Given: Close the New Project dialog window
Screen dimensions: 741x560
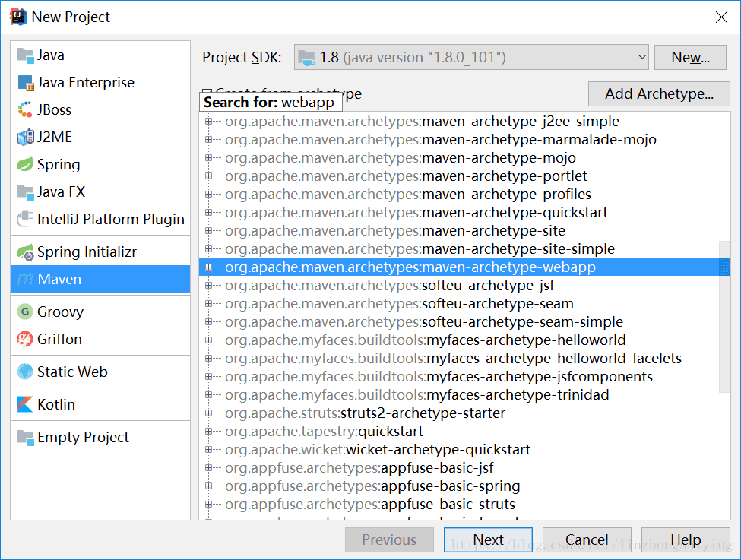Looking at the screenshot, I should point(721,17).
